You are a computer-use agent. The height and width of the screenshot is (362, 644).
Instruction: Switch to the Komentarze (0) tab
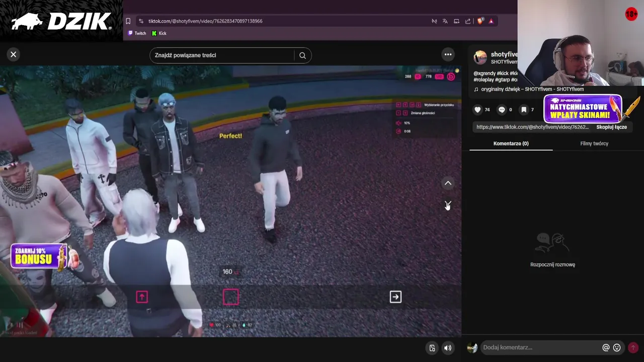tap(511, 143)
